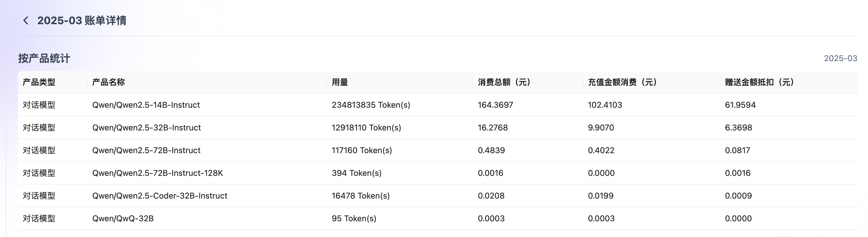Click the 2025-03 账单详情 page title
The height and width of the screenshot is (237, 868).
pyautogui.click(x=82, y=21)
